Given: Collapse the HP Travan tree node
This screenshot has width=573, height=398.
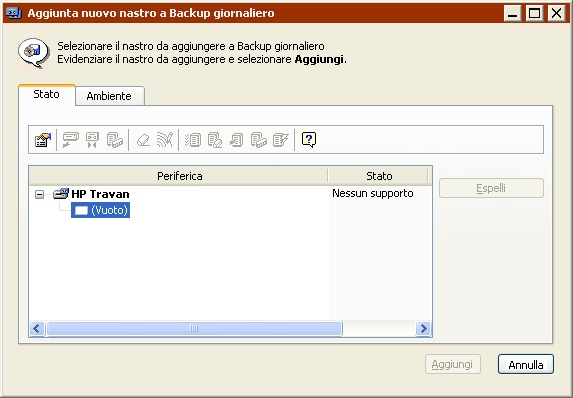Looking at the screenshot, I should coord(39,194).
